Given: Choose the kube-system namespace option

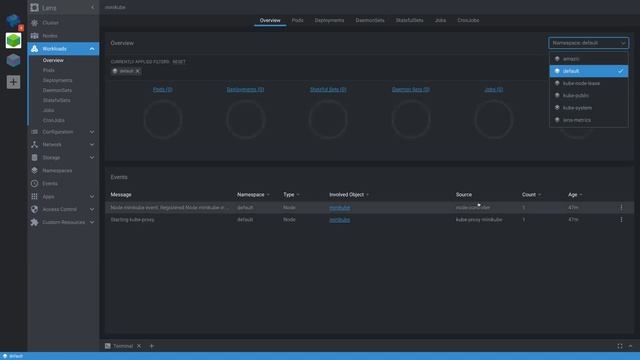Looking at the screenshot, I should point(589,108).
